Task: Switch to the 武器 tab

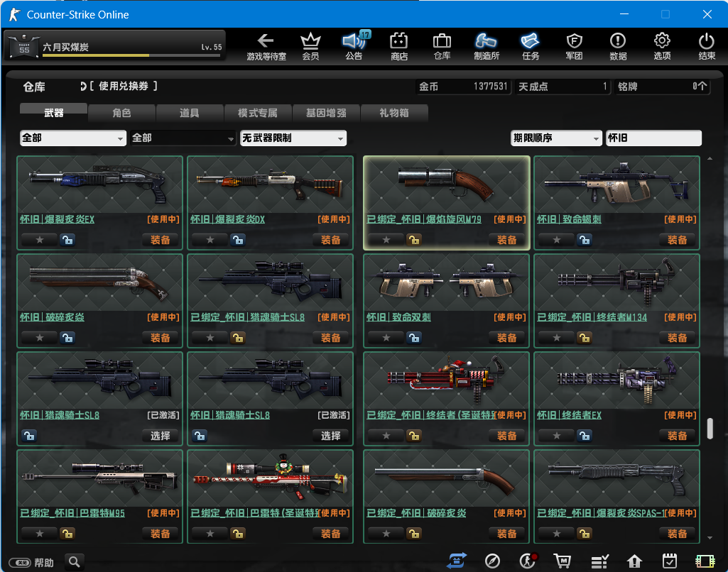Action: tap(53, 112)
